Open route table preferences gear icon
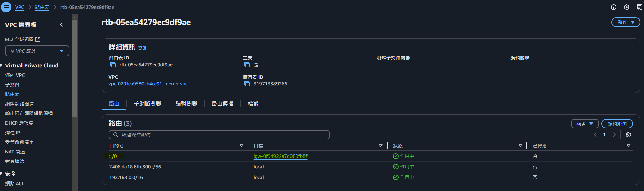This screenshot has width=644, height=191. tap(628, 135)
